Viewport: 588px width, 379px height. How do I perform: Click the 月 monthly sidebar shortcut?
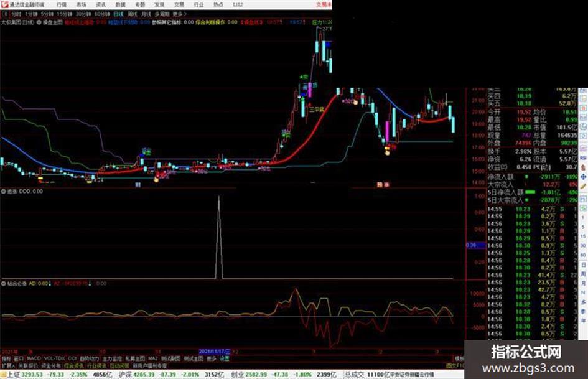(x=583, y=284)
